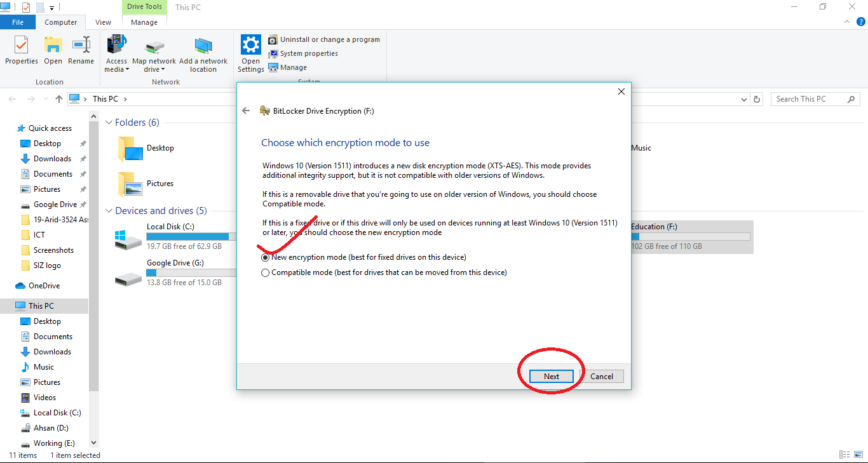Open the File tab

(x=18, y=22)
